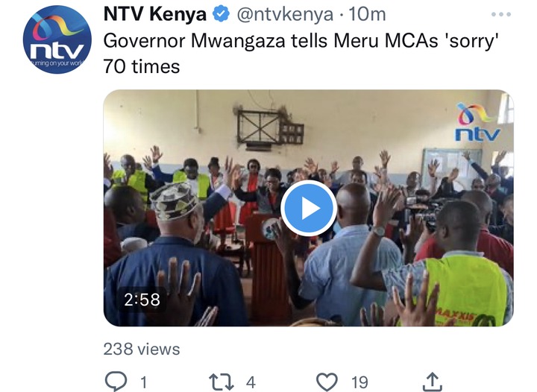This screenshot has width=537, height=392.
Task: Play the video with the blue play button
Action: pos(309,208)
